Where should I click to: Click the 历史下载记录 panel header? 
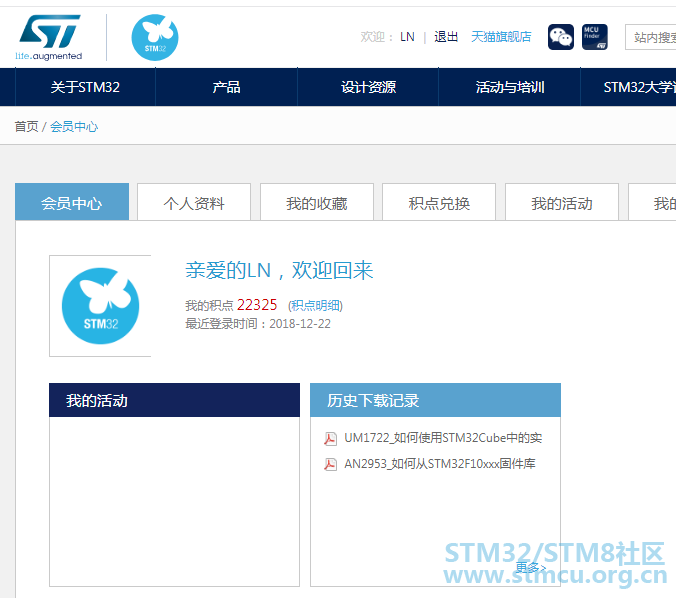tap(435, 400)
